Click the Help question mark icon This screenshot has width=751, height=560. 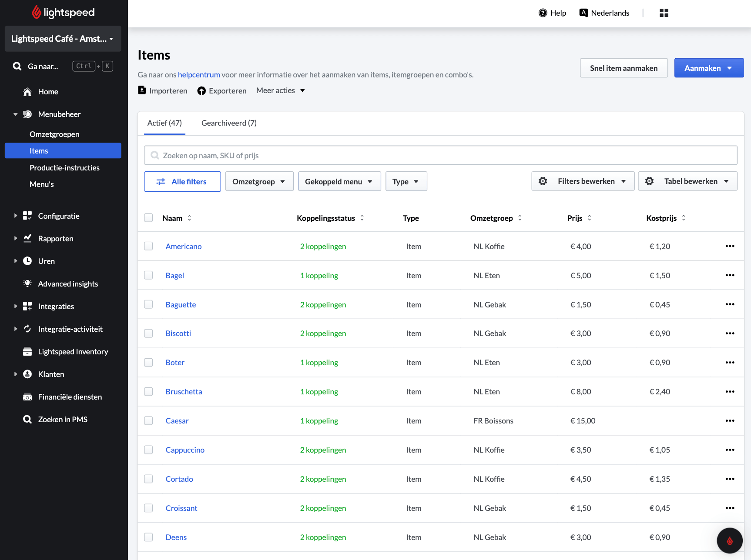tap(543, 13)
